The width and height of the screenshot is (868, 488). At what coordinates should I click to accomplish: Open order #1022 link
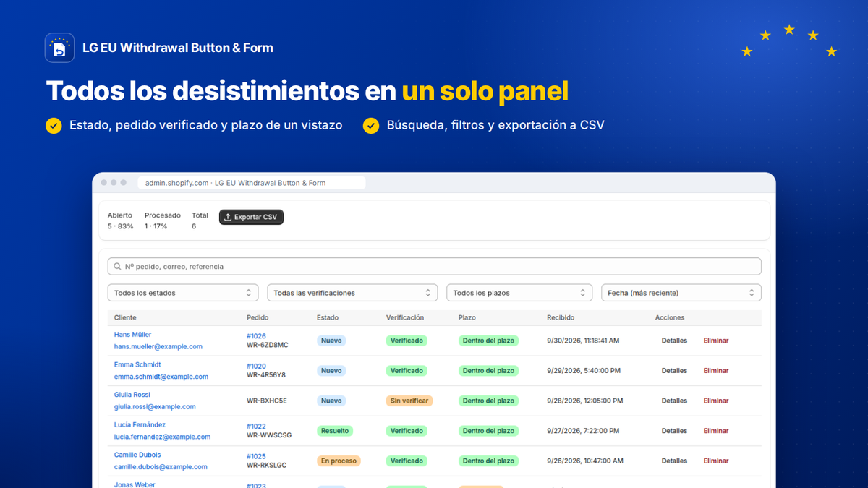coord(256,427)
